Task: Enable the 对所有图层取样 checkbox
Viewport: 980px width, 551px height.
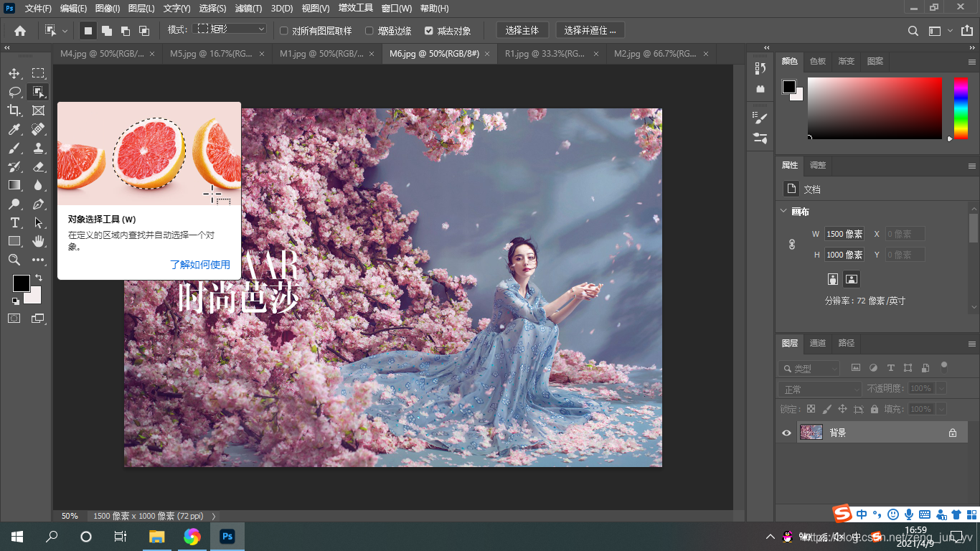Action: point(283,30)
